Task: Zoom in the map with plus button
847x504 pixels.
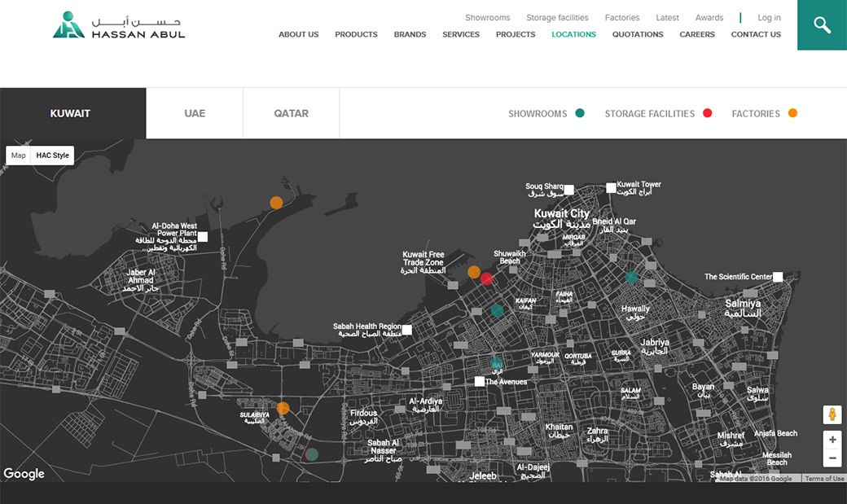Action: pos(832,440)
